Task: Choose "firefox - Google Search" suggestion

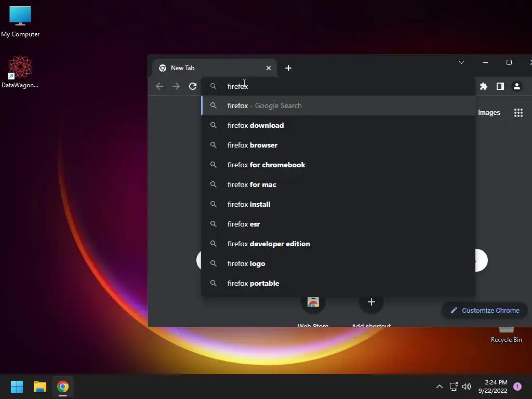Action: (338, 105)
